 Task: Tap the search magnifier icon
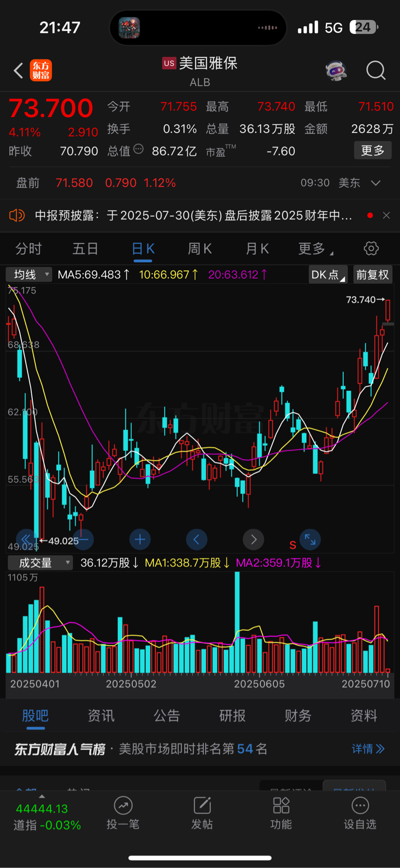pos(376,70)
